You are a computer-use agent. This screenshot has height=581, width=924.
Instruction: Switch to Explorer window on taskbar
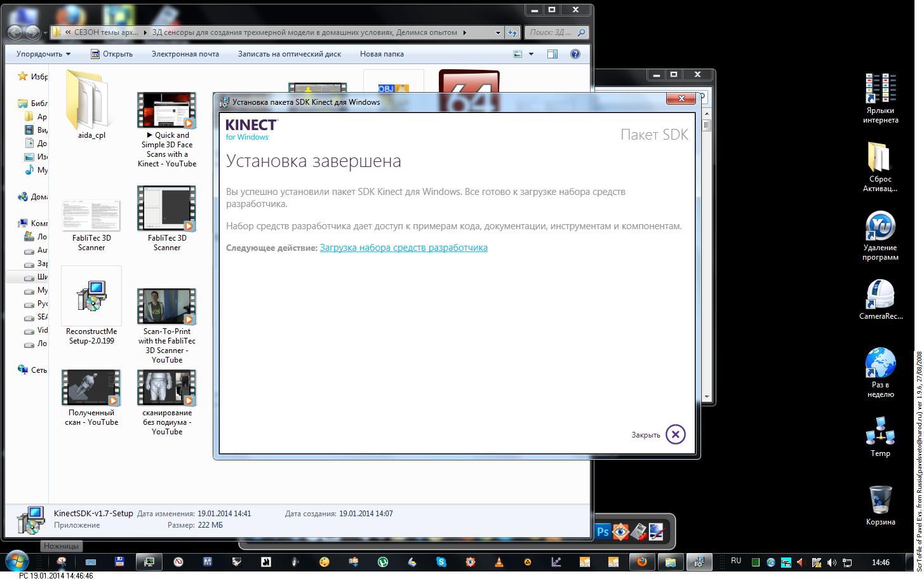pyautogui.click(x=670, y=561)
